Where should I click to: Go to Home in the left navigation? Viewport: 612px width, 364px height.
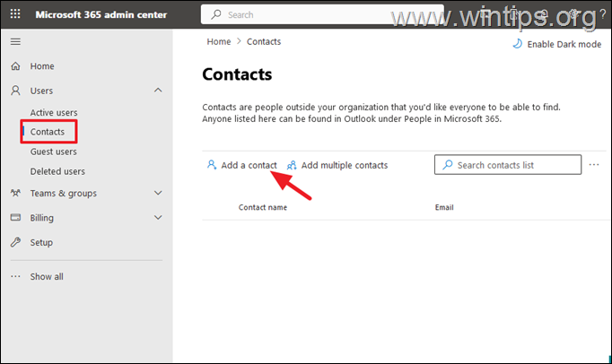click(42, 66)
